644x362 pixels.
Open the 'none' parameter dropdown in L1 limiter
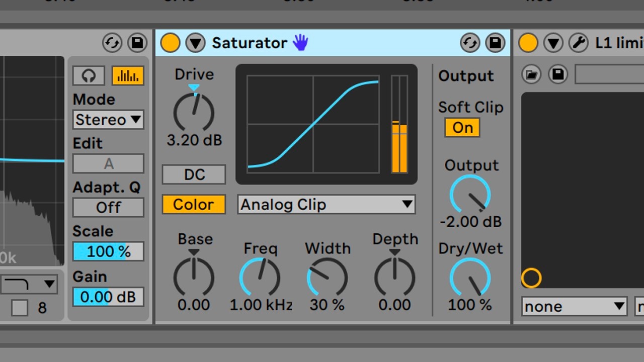pos(574,306)
